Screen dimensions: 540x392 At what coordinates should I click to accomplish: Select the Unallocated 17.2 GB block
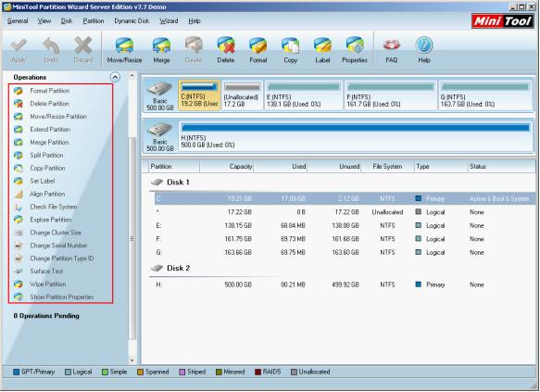242,95
